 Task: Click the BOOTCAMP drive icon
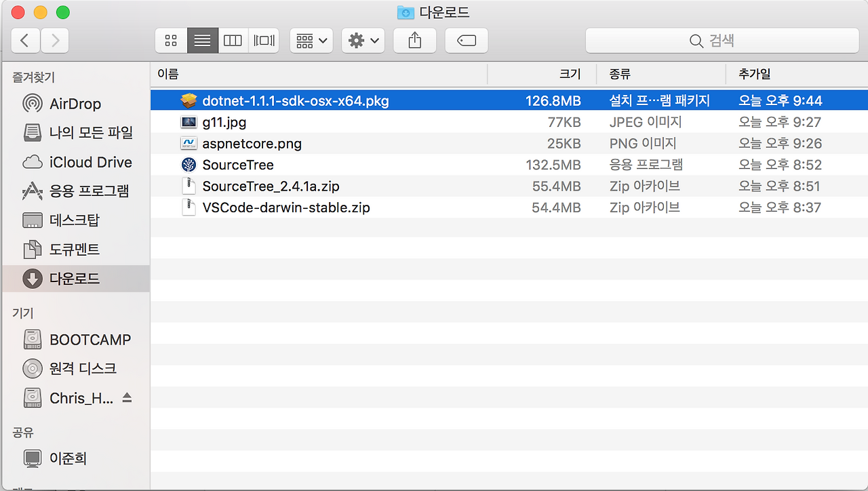pyautogui.click(x=33, y=340)
